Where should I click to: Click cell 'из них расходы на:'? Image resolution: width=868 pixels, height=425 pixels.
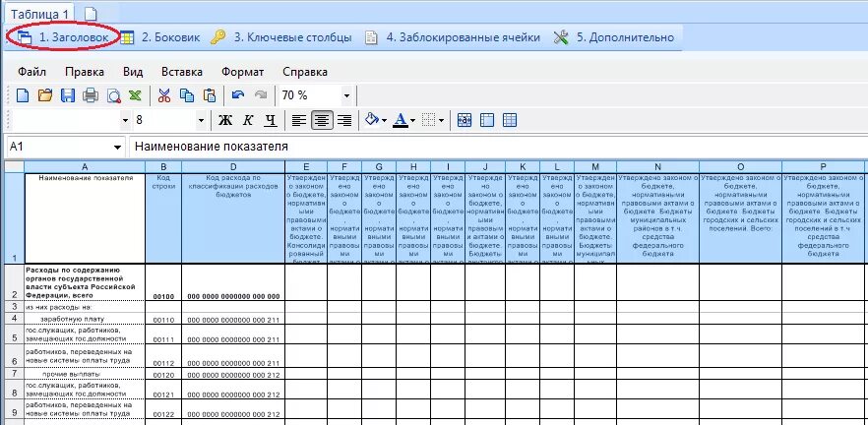tap(85, 307)
